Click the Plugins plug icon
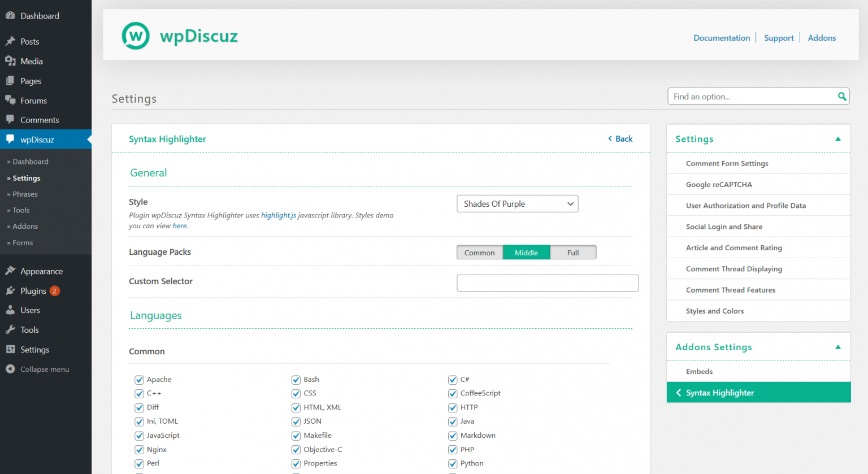The image size is (868, 474). (10, 290)
